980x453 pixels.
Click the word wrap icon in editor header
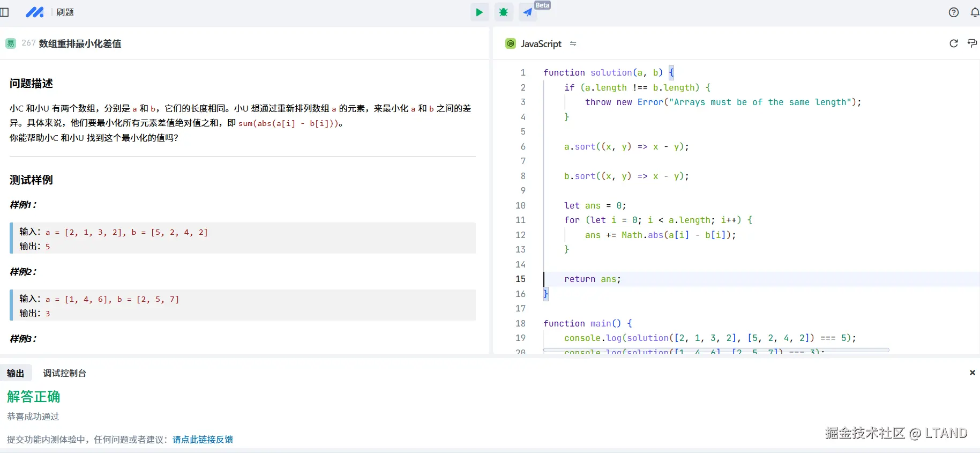(x=972, y=43)
